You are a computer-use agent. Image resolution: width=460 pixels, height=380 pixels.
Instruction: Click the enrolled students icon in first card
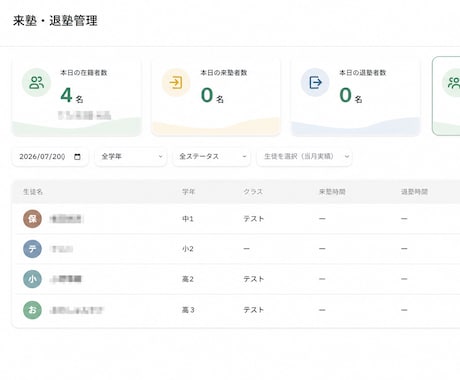(x=36, y=82)
